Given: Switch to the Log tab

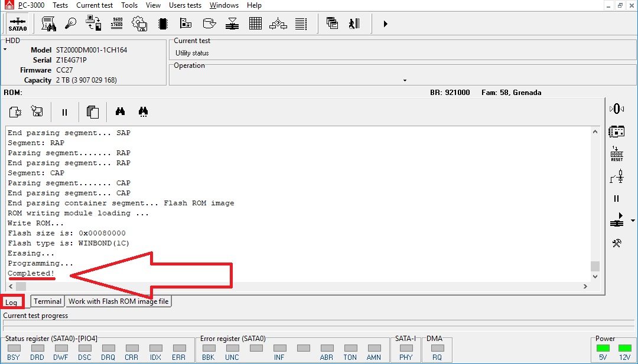Looking at the screenshot, I should point(11,302).
